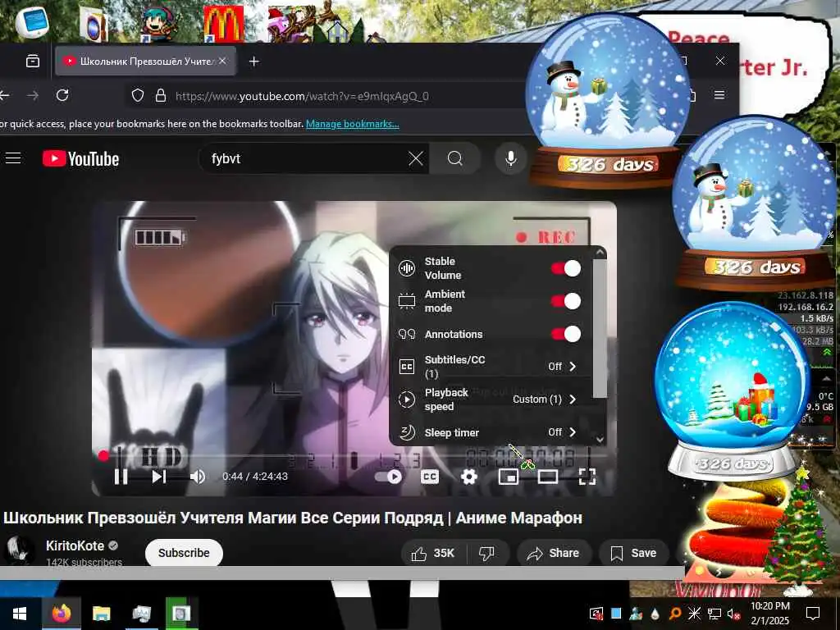
Task: Click the settings menu scroll-down arrow
Action: pos(600,440)
